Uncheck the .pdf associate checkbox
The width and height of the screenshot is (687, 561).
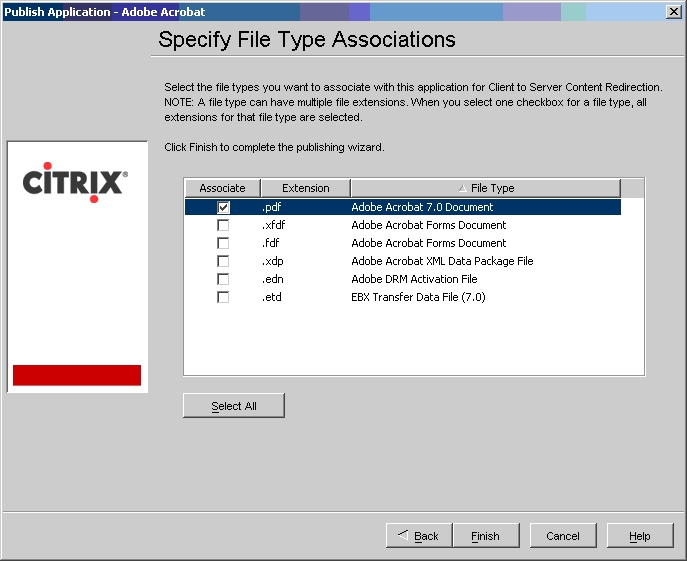[x=223, y=207]
